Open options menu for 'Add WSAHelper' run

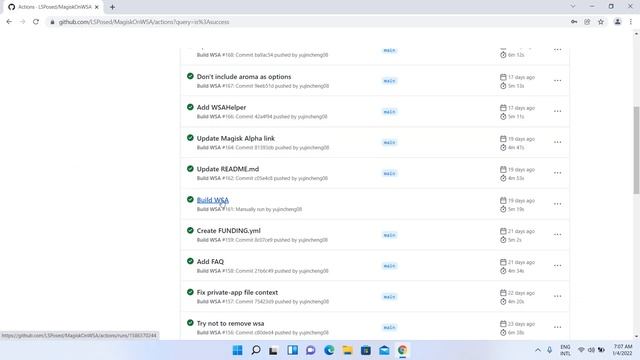click(557, 111)
